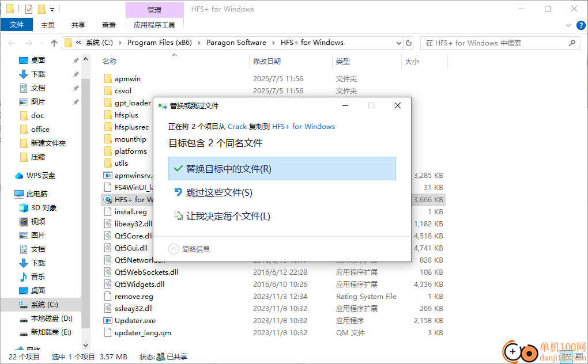The width and height of the screenshot is (588, 364).
Task: Open 视频 film icon item
Action: (24, 222)
